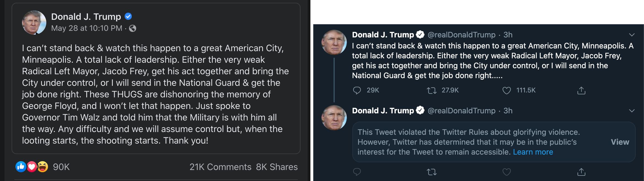Open Facebook post reaction emojis list
Viewport: 644px width, 181px height.
tap(32, 167)
